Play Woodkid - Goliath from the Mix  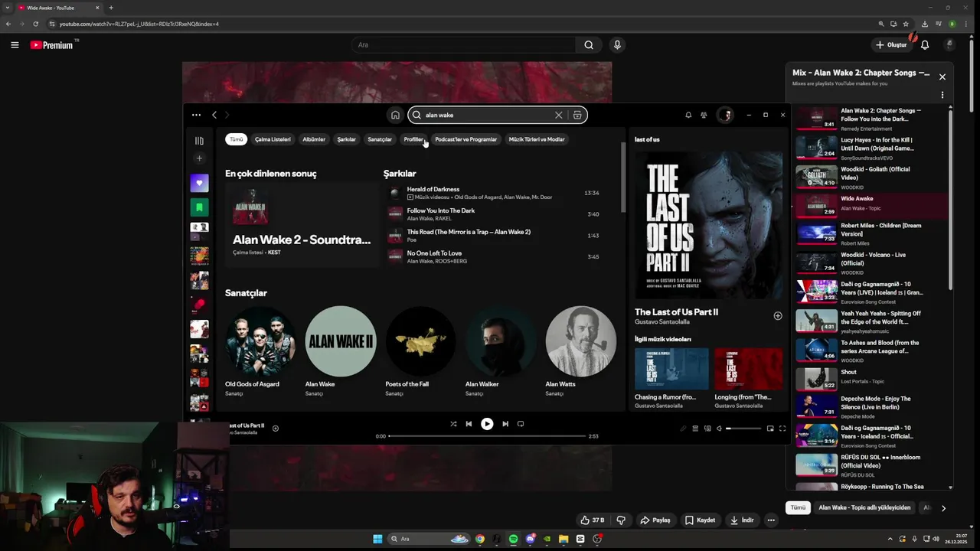tap(871, 177)
